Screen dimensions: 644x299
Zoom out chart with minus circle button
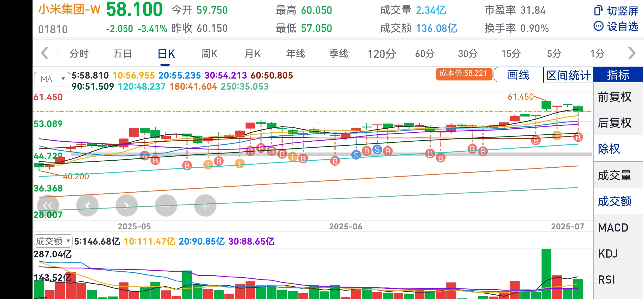pyautogui.click(x=166, y=206)
